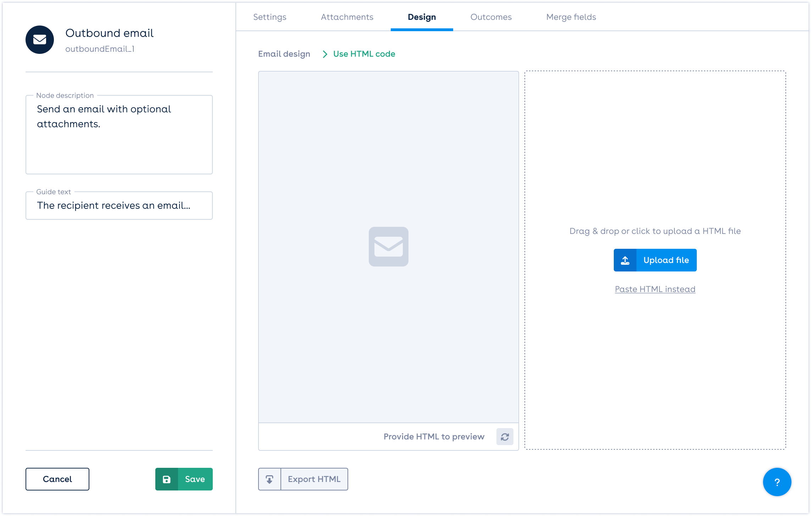Click the Upload file button

pyautogui.click(x=666, y=260)
